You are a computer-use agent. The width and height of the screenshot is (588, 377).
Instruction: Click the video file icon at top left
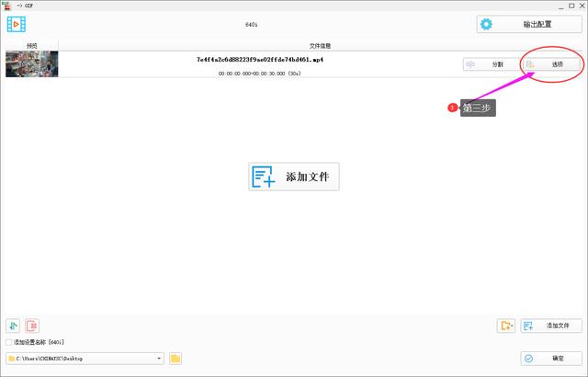(x=17, y=24)
